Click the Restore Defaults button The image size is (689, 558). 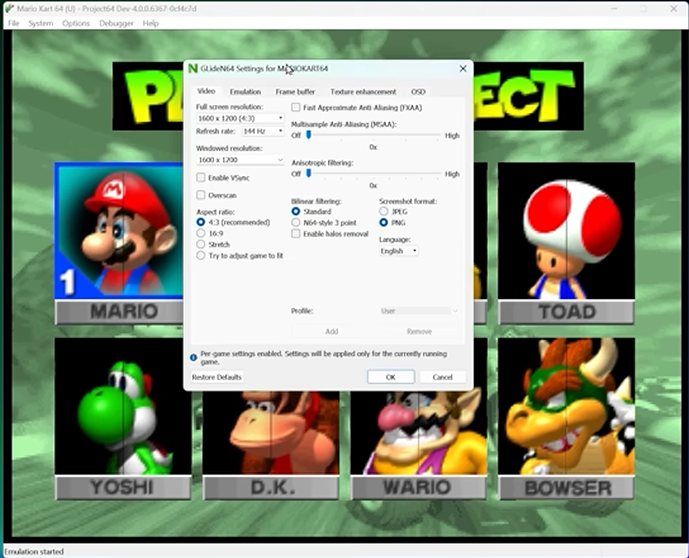217,377
